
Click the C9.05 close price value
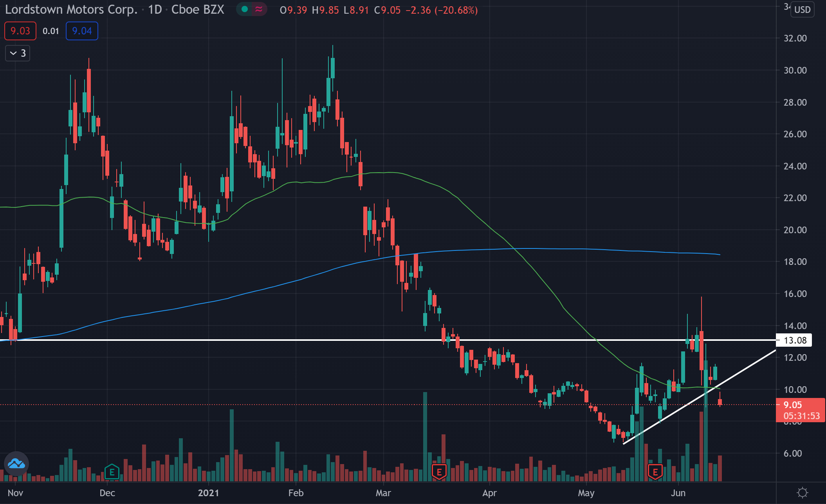pos(388,10)
